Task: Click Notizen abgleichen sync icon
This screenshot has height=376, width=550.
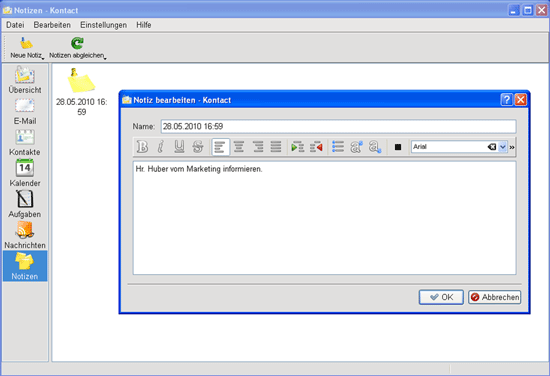Action: point(77,48)
